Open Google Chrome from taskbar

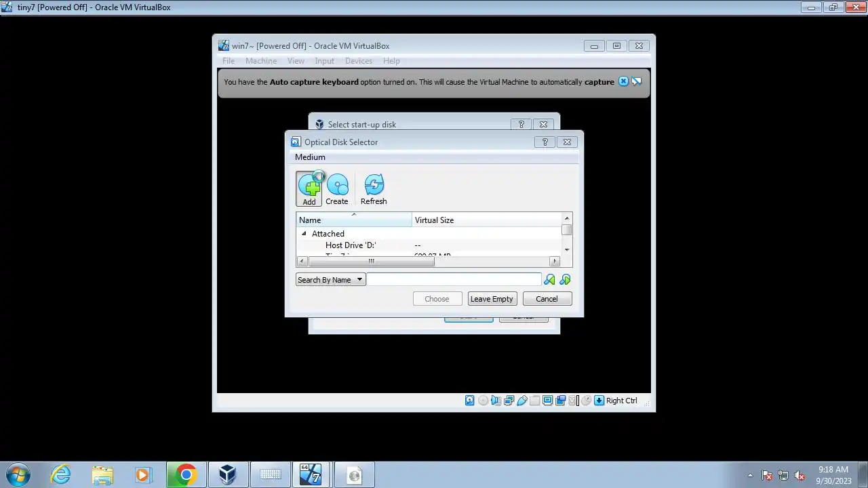(186, 474)
